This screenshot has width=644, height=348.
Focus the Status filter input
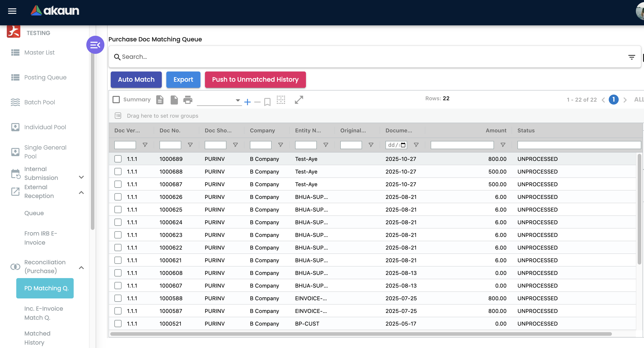tap(579, 145)
